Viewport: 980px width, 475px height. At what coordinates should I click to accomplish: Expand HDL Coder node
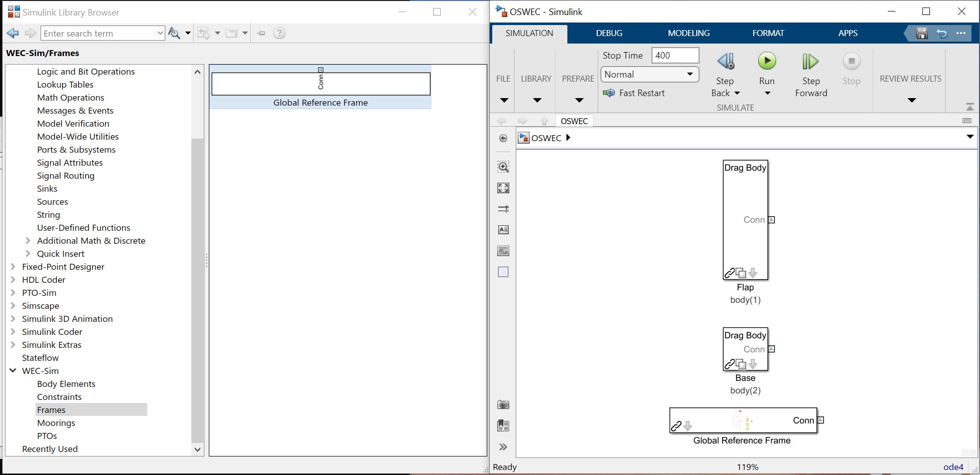[13, 280]
